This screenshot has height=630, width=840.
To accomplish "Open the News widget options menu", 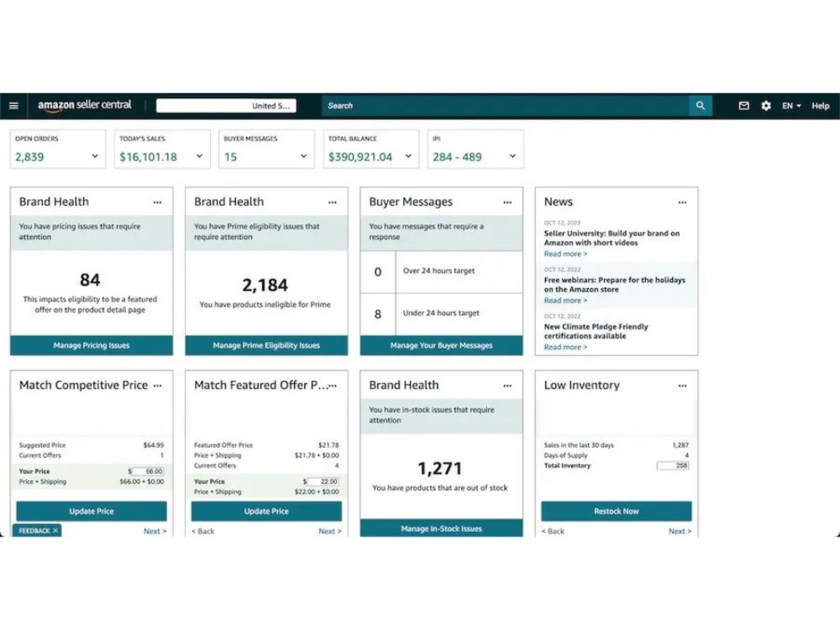I will (682, 202).
